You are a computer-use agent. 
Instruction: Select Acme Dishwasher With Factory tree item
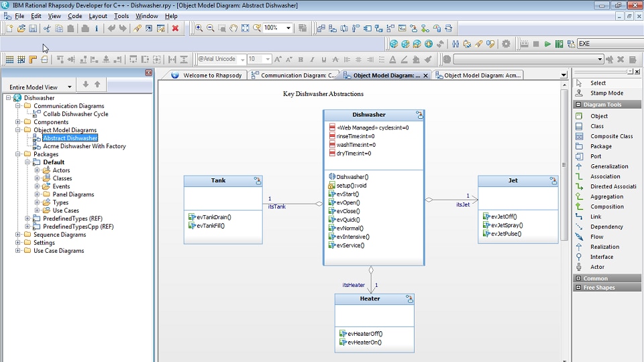tap(85, 146)
